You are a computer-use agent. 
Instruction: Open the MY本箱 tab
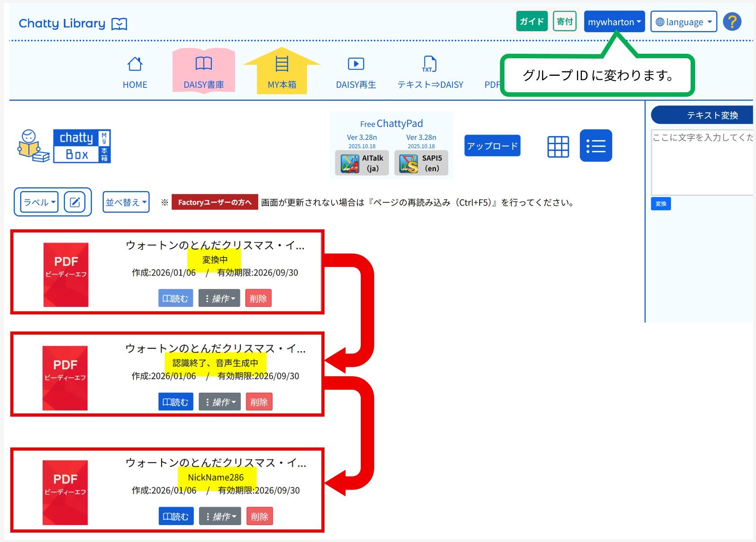point(282,73)
